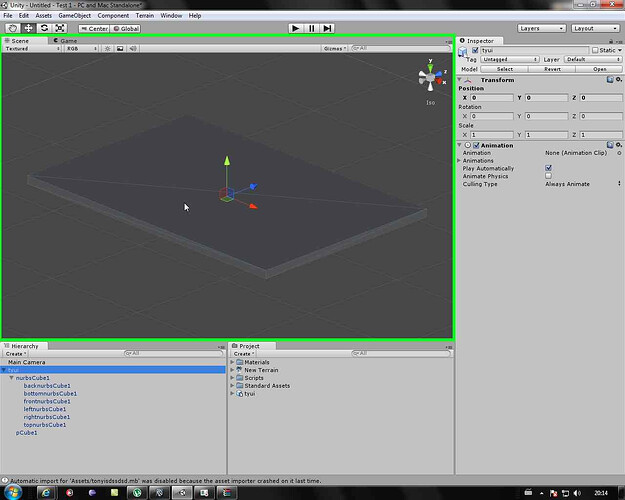
Task: Expand the Animations list
Action: pos(459,160)
